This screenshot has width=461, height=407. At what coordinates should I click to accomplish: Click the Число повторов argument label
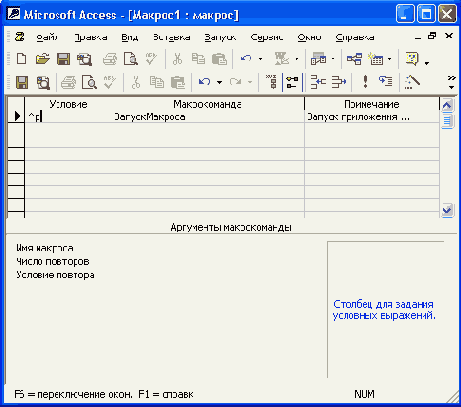point(53,261)
